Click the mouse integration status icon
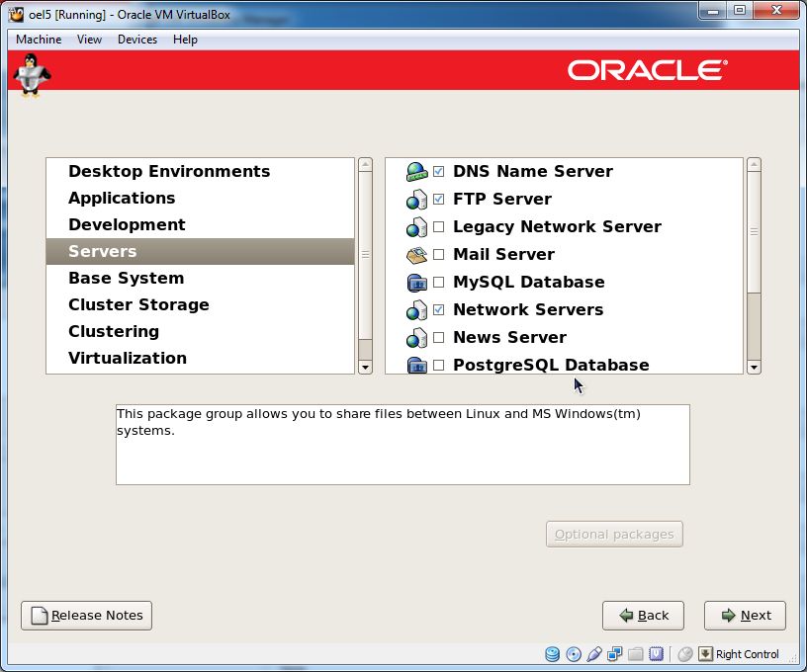 [x=685, y=654]
